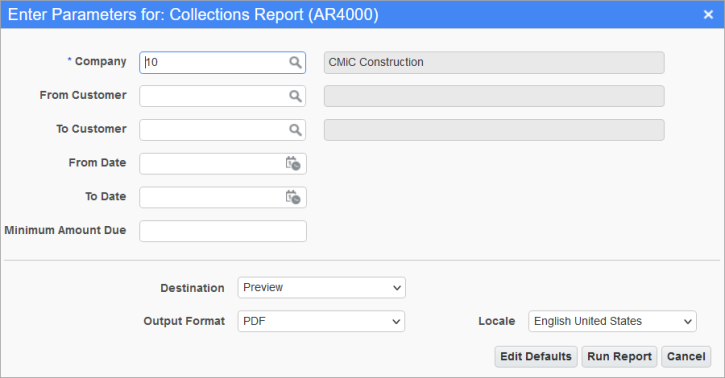Close the Collections Report parameters dialog
Image resolution: width=725 pixels, height=378 pixels.
[x=708, y=15]
